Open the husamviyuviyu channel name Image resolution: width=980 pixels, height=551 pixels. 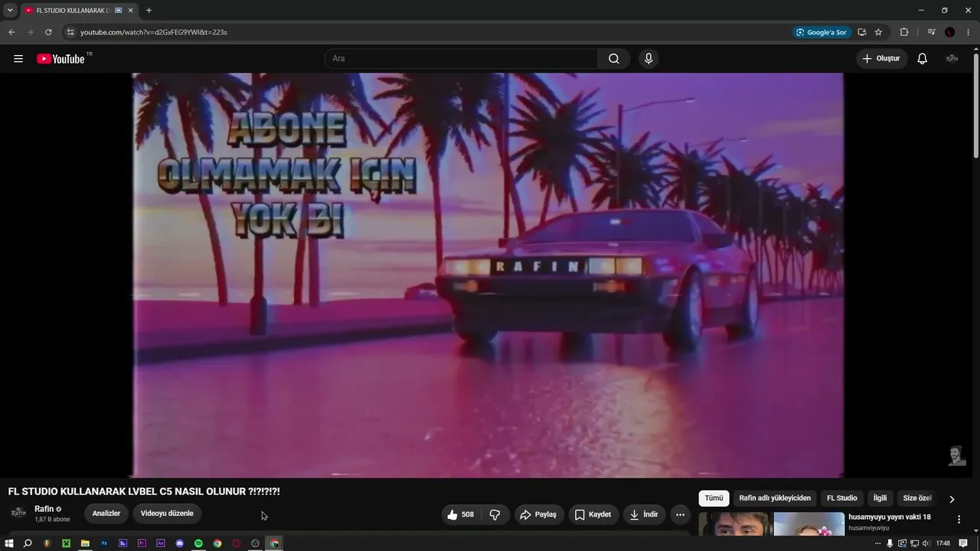tap(869, 528)
